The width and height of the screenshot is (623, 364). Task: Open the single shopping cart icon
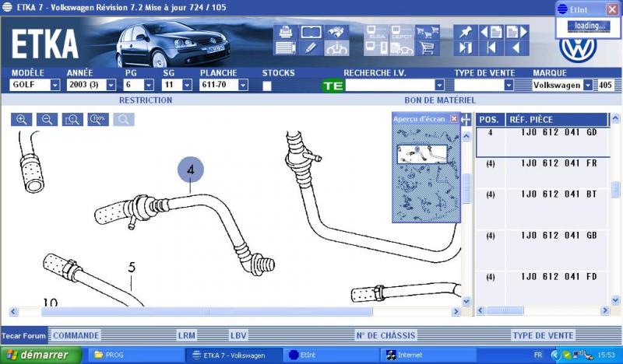[x=427, y=48]
